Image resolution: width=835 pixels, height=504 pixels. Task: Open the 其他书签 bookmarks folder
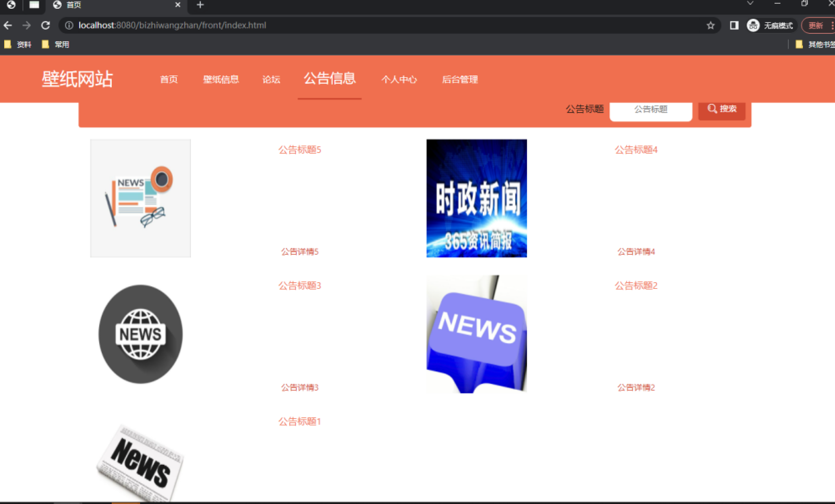tap(815, 44)
